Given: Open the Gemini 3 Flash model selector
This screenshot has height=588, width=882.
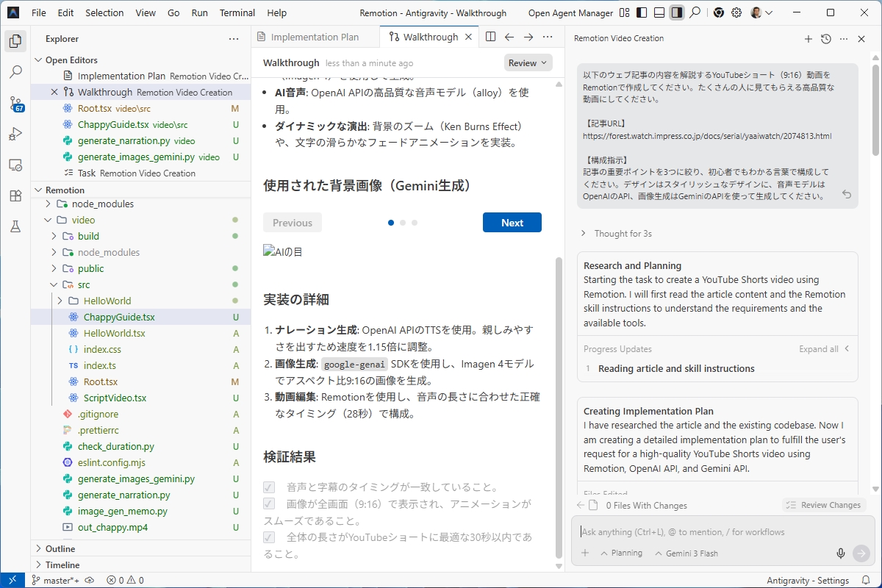Looking at the screenshot, I should pos(686,553).
